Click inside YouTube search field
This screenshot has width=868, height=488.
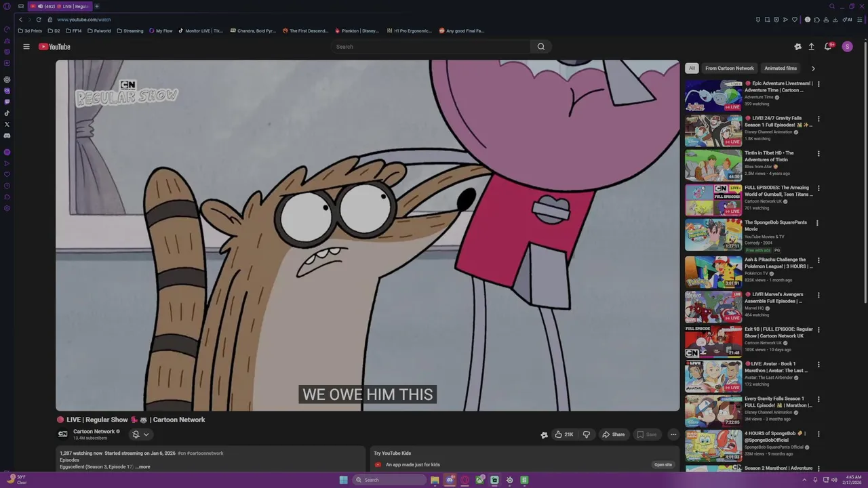click(431, 47)
